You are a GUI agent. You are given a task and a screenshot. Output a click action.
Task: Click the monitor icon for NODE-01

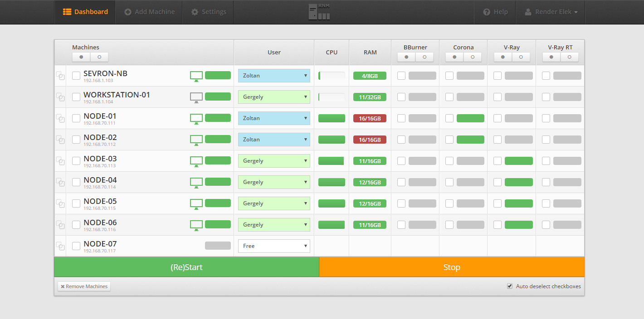click(196, 119)
